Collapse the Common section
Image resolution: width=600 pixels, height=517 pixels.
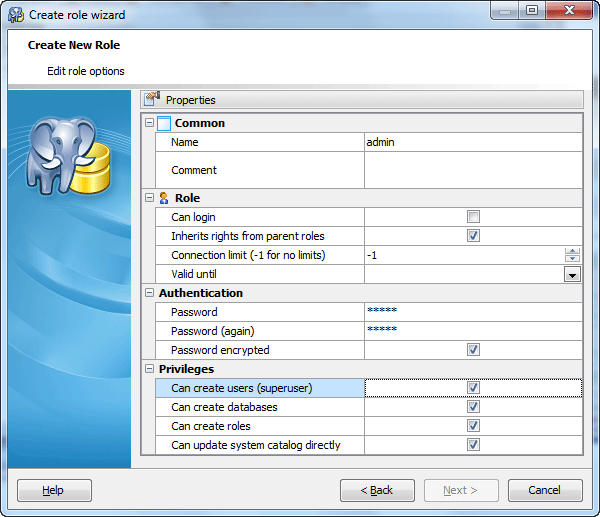coord(150,123)
